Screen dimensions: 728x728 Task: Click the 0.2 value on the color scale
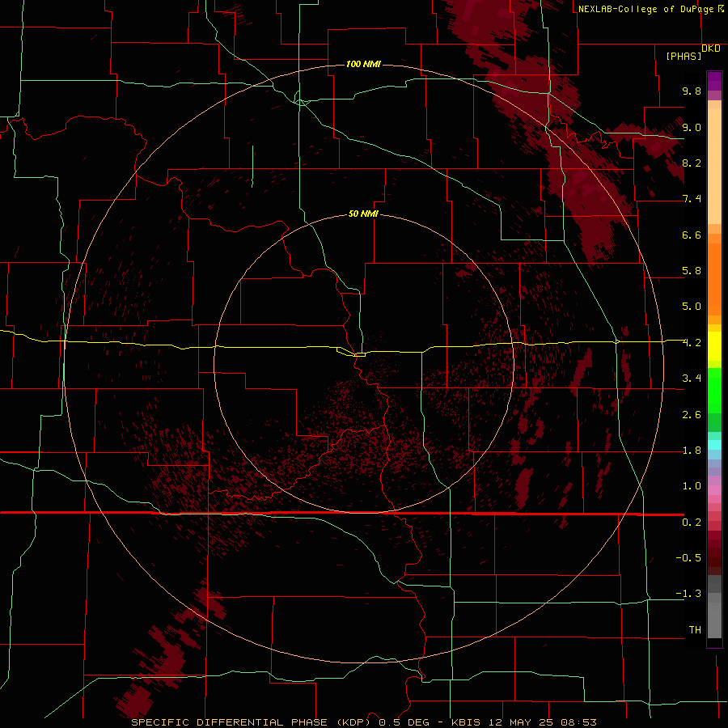tap(692, 523)
